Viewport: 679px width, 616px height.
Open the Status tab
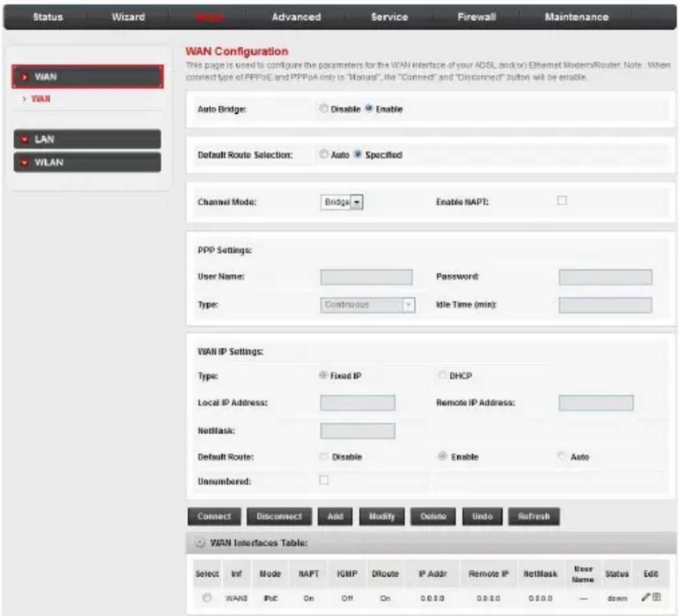tap(48, 17)
